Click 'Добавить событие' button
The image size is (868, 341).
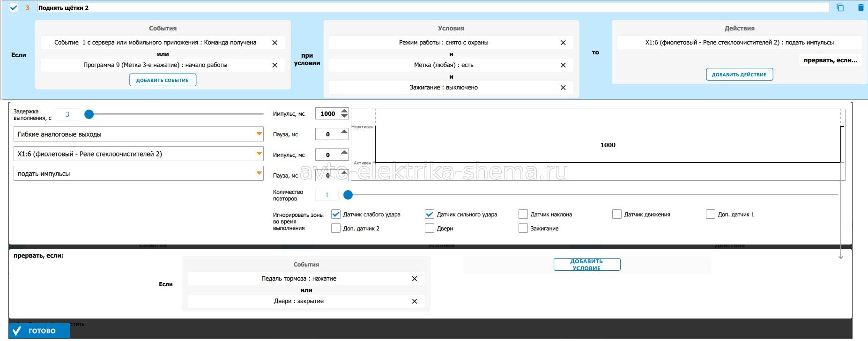[163, 80]
